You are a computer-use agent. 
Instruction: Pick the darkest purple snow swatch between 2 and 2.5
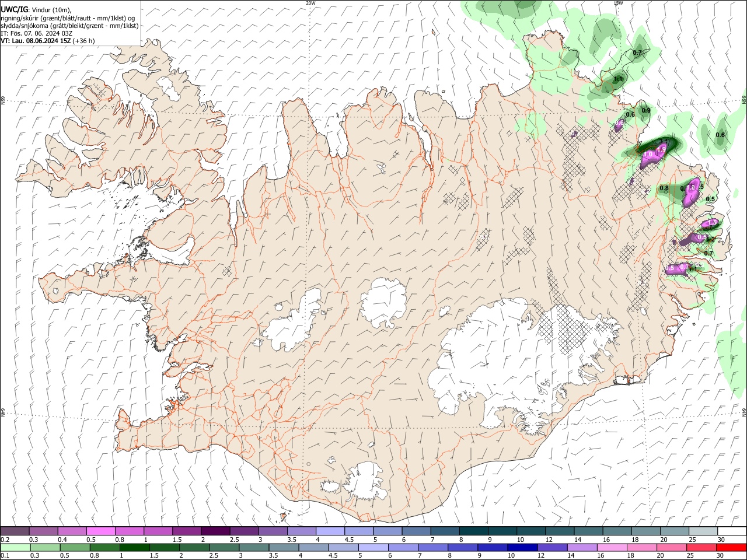(215, 531)
